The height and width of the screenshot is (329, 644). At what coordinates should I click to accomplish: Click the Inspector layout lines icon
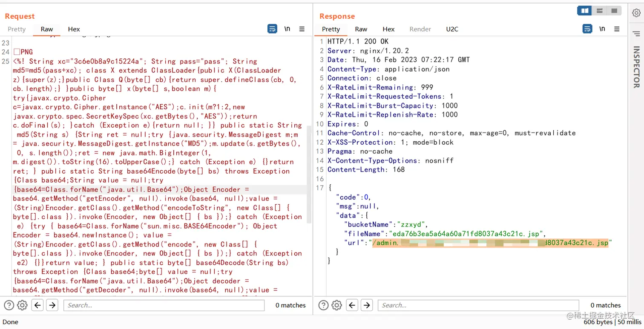(x=636, y=34)
